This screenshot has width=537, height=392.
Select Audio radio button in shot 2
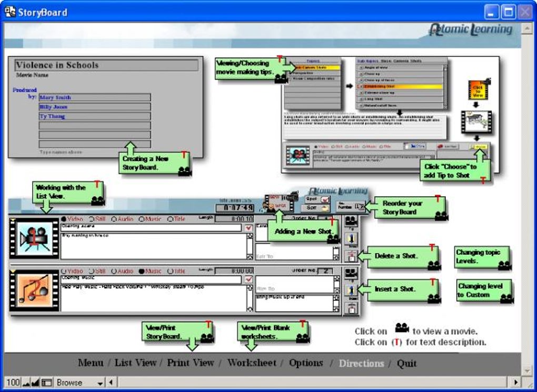tap(114, 271)
